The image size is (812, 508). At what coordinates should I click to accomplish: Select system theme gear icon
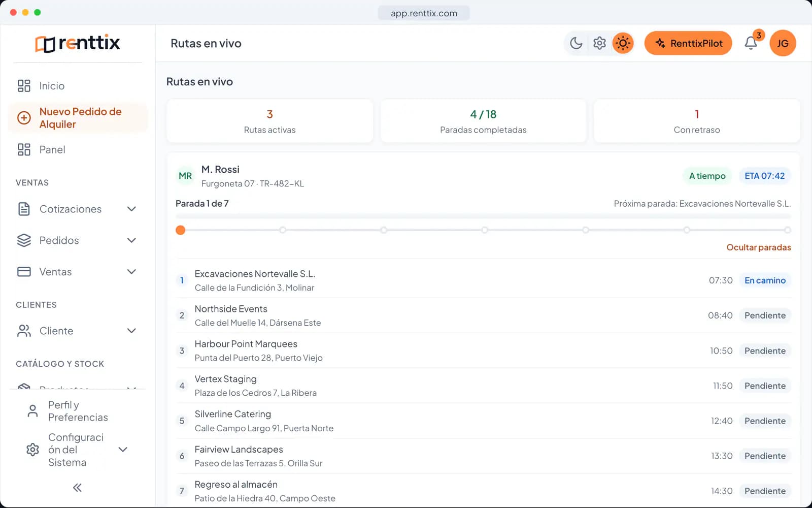click(x=599, y=43)
